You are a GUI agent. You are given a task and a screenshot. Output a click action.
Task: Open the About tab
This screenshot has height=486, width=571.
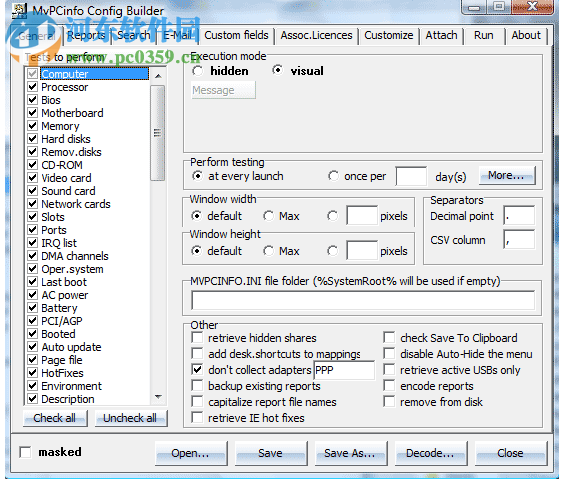[526, 35]
